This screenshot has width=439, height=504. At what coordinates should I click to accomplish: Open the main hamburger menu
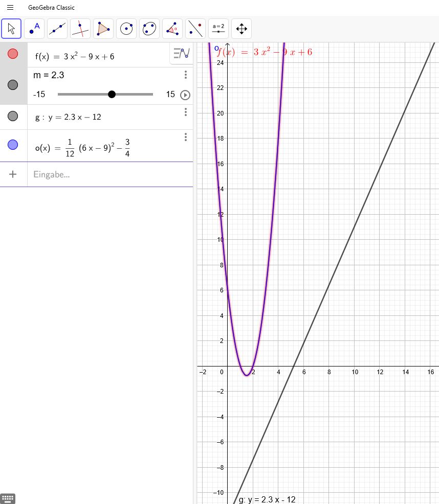10,7
